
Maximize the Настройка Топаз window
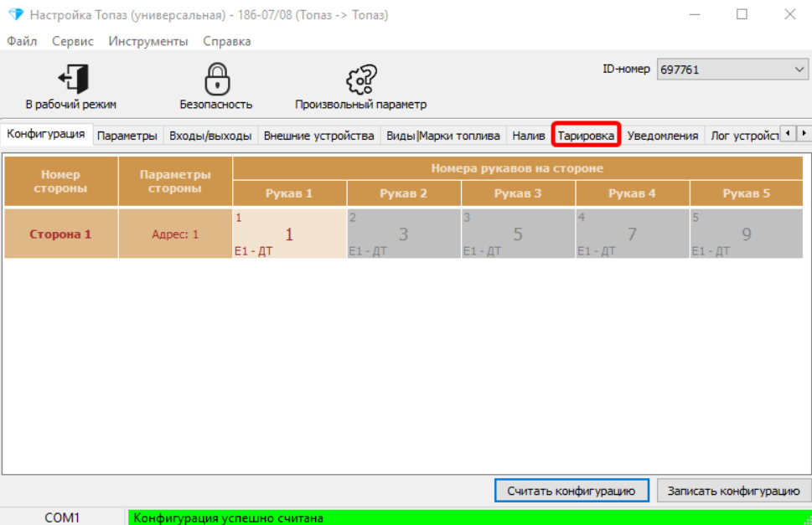point(742,14)
